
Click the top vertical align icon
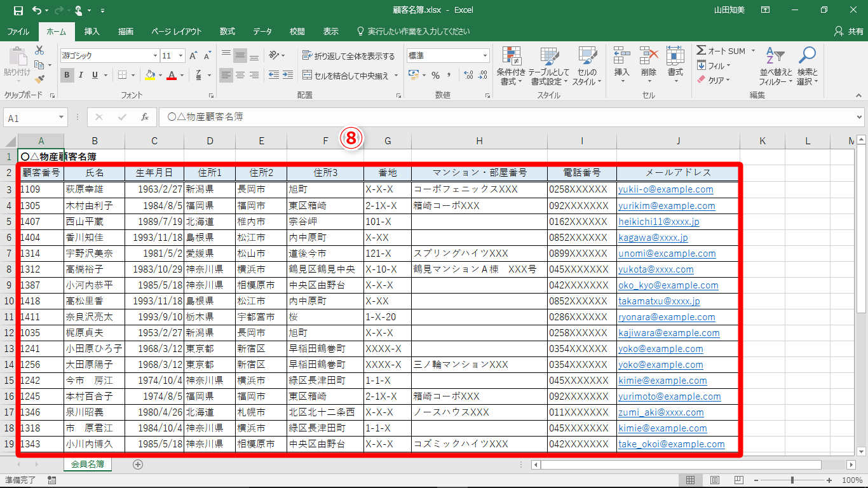(x=226, y=55)
